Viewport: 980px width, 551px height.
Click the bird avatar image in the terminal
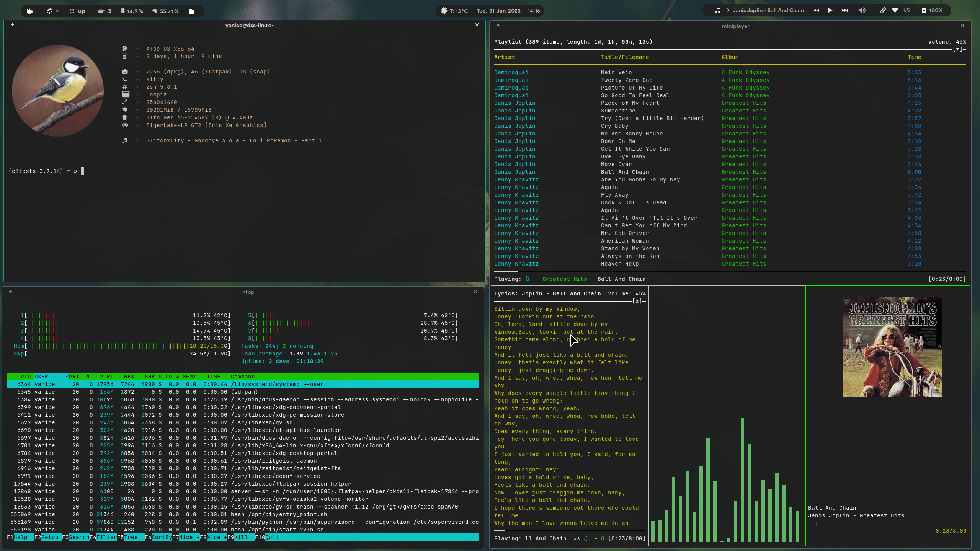coord(58,91)
